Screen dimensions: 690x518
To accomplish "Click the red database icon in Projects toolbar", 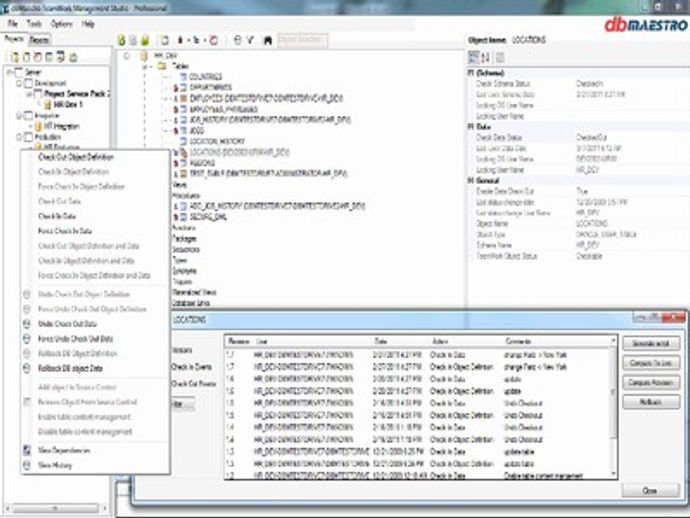I will [x=38, y=57].
